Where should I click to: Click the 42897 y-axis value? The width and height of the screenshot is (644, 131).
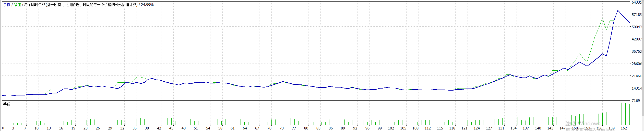click(637, 39)
